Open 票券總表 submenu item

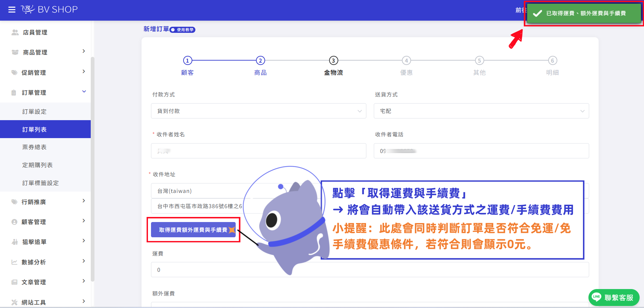click(45, 147)
